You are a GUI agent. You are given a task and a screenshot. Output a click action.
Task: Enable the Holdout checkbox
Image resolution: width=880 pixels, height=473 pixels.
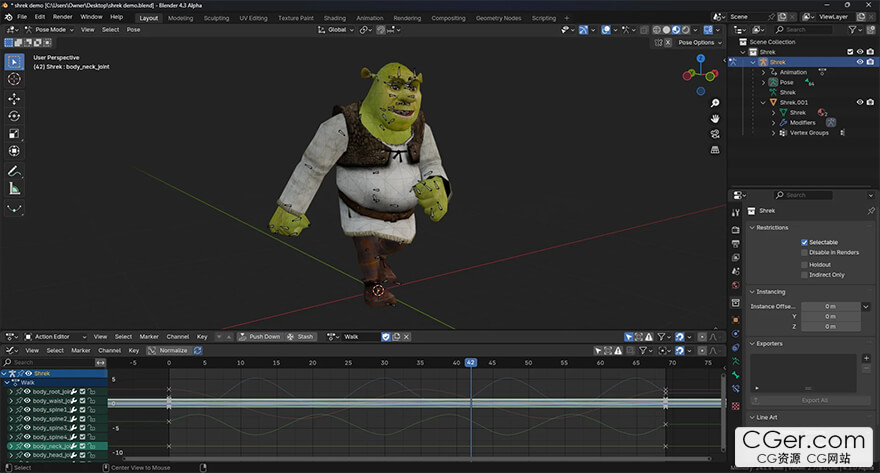click(804, 264)
